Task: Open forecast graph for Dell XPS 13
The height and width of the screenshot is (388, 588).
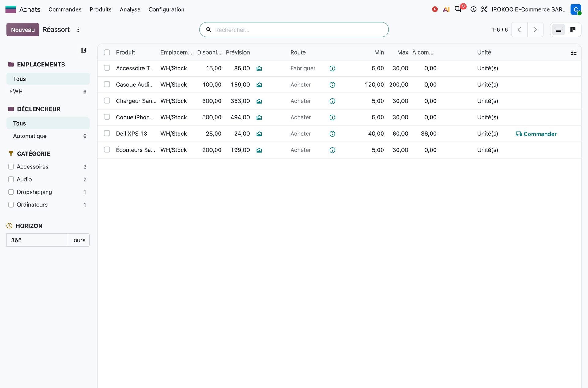Action: 259,134
